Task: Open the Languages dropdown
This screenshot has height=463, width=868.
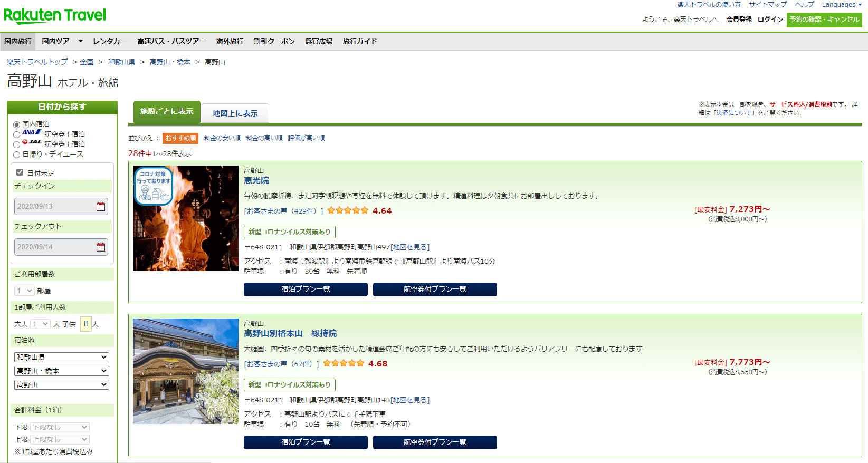Action: point(841,5)
